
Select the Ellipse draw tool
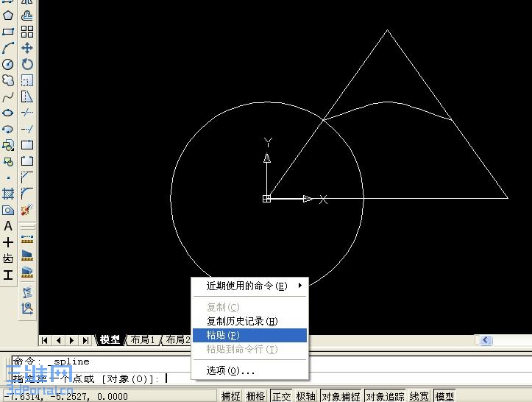[x=8, y=113]
